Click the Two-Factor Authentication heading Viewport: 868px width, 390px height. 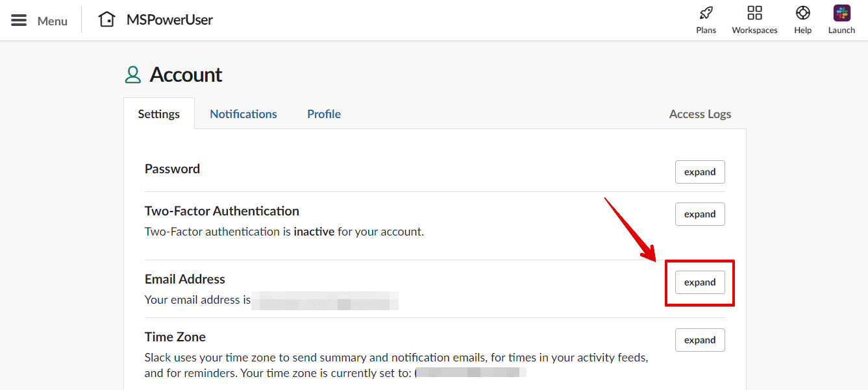pos(222,211)
